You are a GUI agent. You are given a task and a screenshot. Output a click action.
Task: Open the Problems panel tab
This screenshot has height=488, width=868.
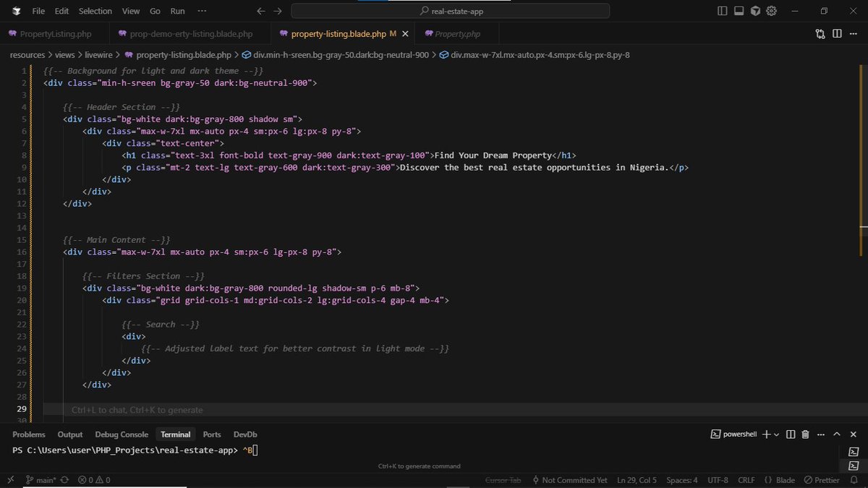point(29,435)
